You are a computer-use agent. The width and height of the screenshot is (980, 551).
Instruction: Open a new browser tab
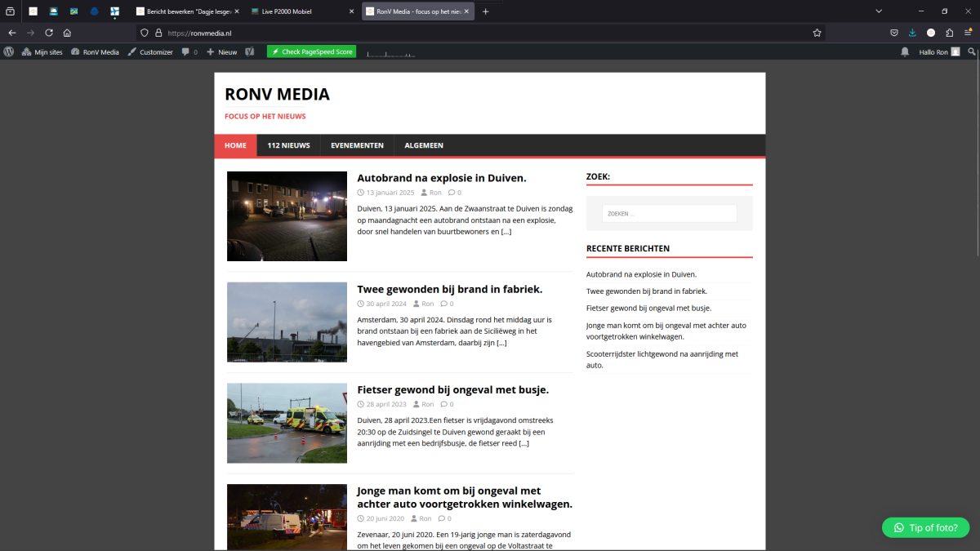click(x=486, y=11)
